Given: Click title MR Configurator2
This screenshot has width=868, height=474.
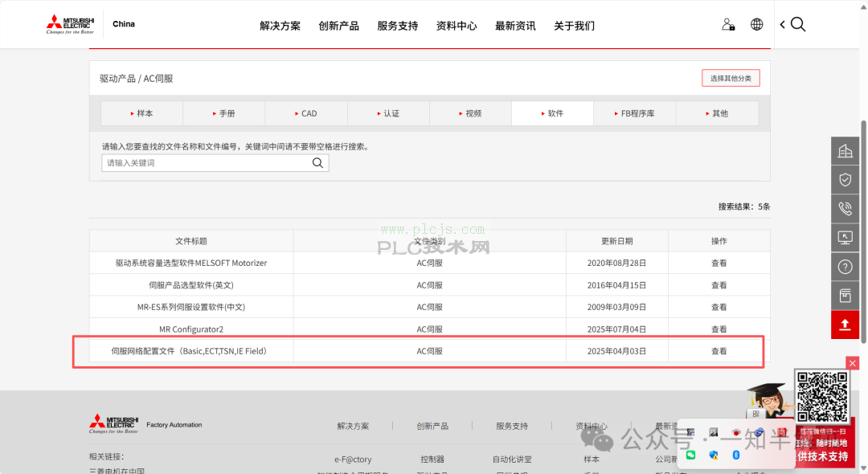Looking at the screenshot, I should [x=191, y=329].
